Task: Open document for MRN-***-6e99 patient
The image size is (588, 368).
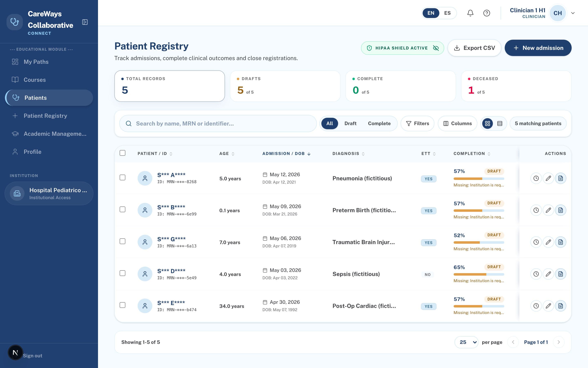Action: coord(561,210)
